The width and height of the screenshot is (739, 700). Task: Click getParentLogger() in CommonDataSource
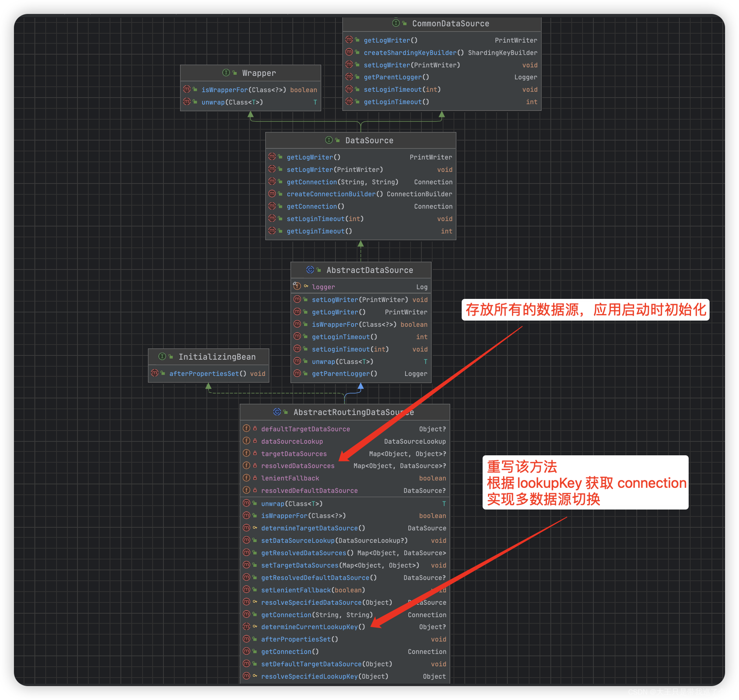click(x=396, y=77)
